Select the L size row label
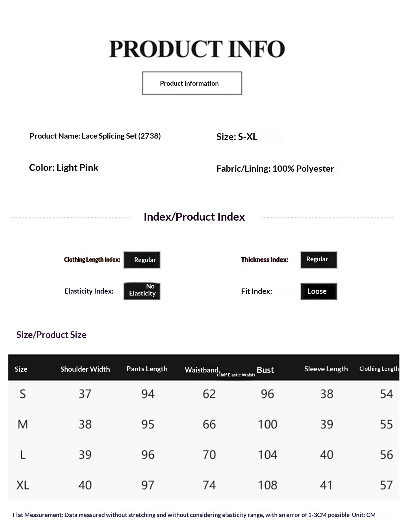Screen dimensions: 407x532 click(23, 455)
